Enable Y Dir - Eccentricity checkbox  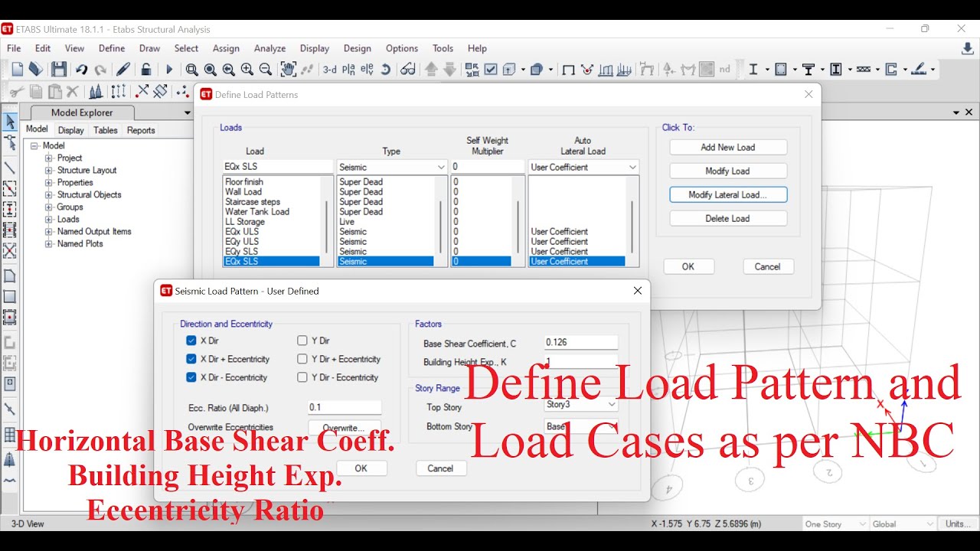pyautogui.click(x=302, y=377)
